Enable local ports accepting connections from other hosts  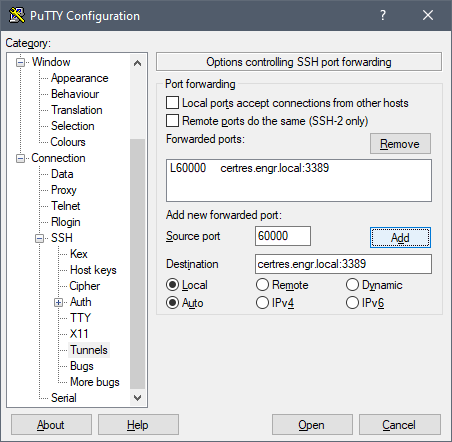pos(172,103)
